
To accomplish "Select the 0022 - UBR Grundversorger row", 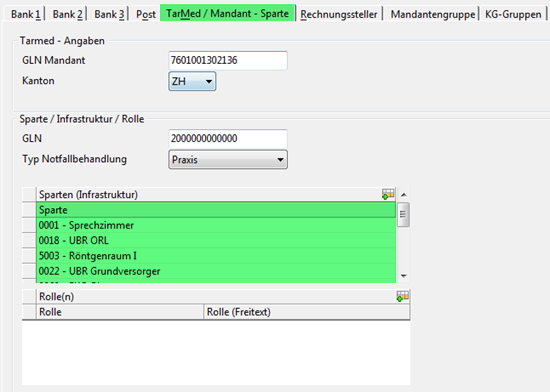I will click(x=216, y=271).
